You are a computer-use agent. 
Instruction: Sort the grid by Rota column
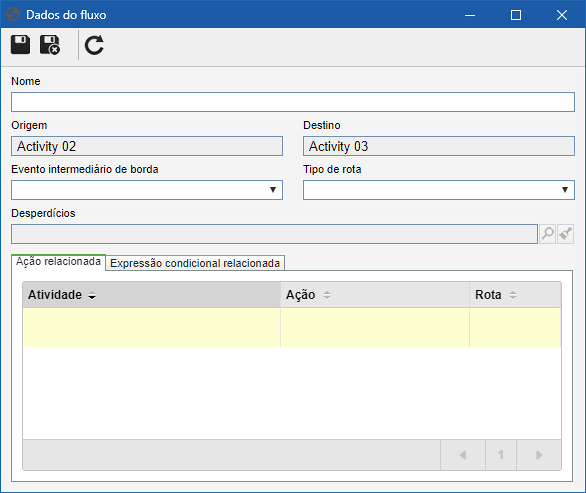(515, 295)
